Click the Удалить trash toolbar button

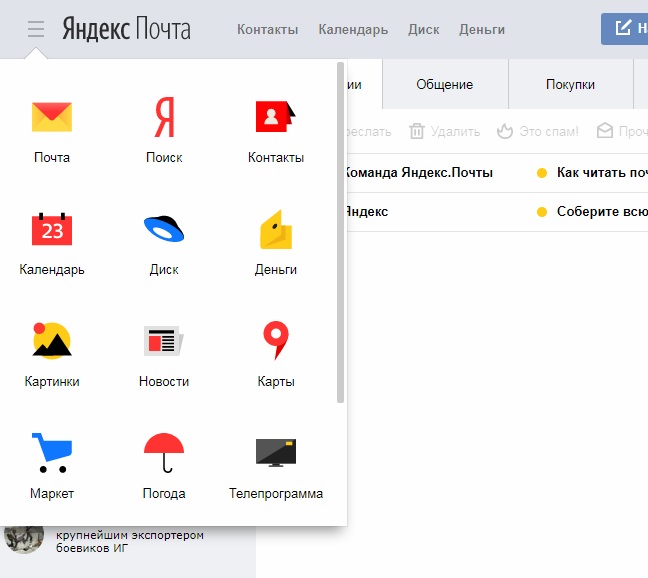[x=445, y=131]
